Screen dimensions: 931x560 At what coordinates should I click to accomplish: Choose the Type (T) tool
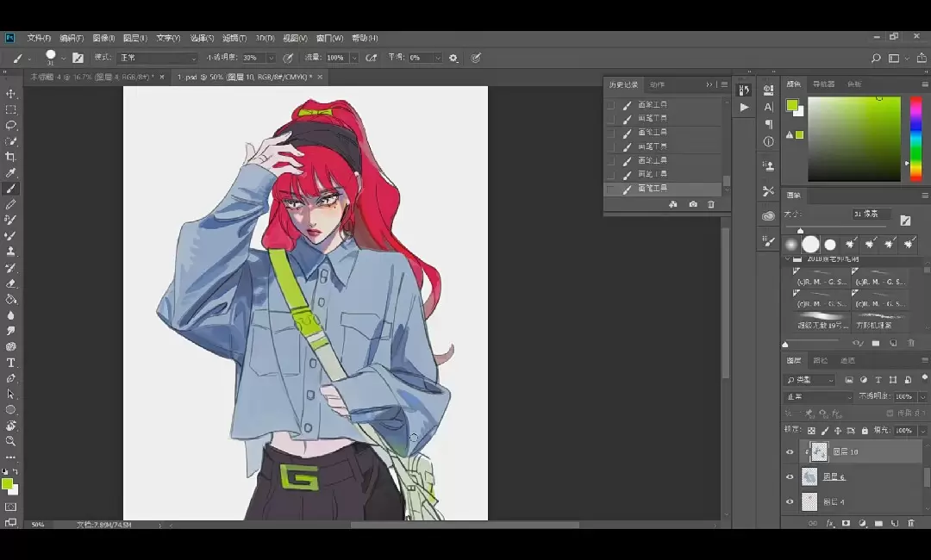point(11,363)
